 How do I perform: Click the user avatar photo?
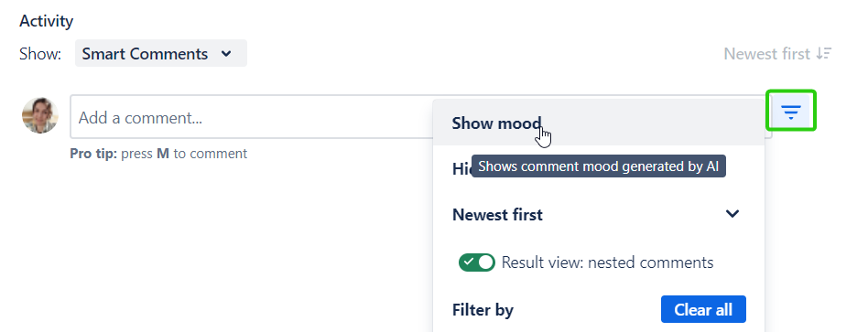point(40,115)
